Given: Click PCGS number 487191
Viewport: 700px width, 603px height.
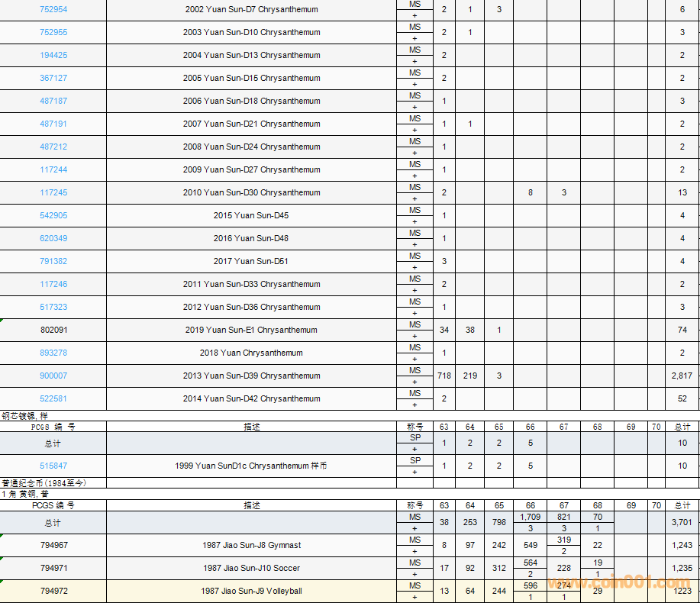Looking at the screenshot, I should pyautogui.click(x=53, y=124).
